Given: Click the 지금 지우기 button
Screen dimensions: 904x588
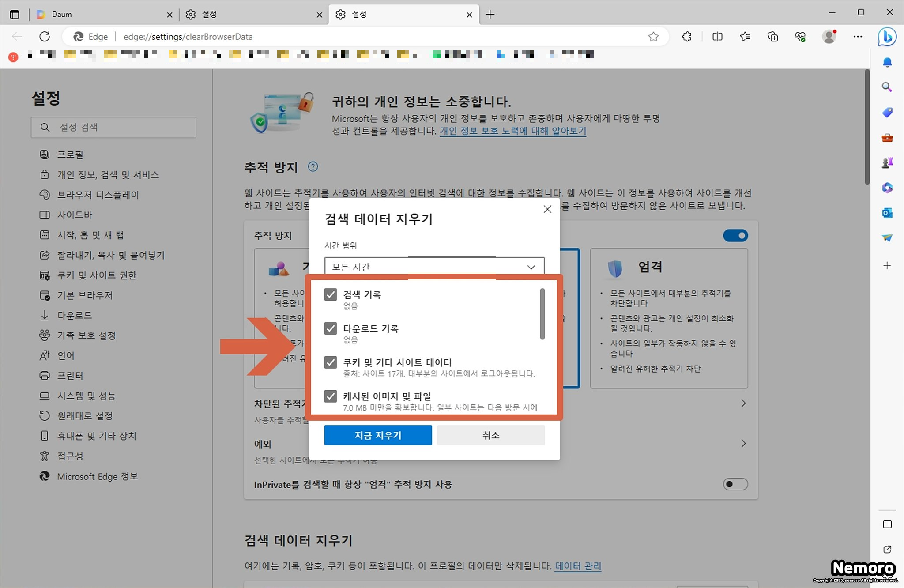Looking at the screenshot, I should pos(378,435).
